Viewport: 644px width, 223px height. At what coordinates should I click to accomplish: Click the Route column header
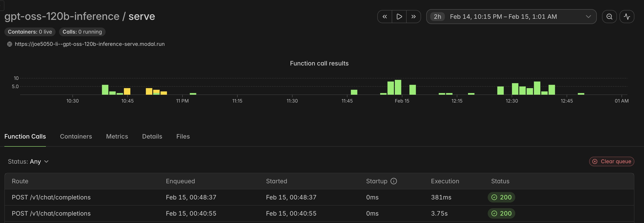pos(20,181)
